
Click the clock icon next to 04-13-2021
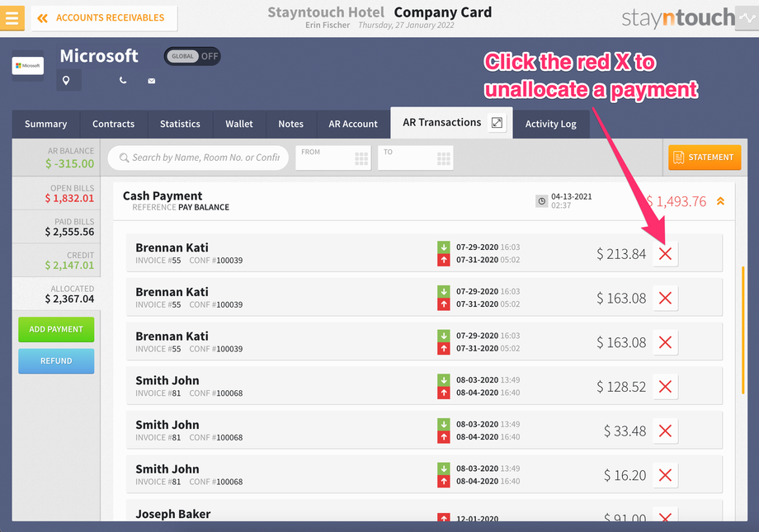(x=542, y=201)
